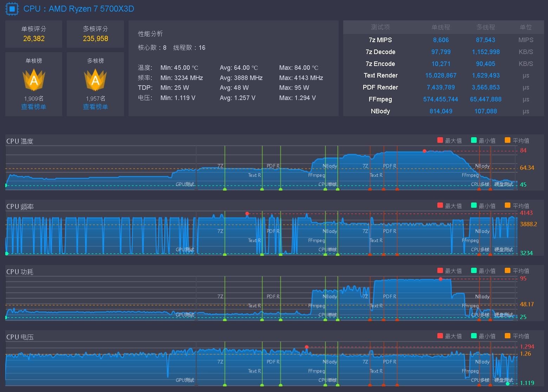Toggle the 最小值 legend on CPU频率 chart

[474, 205]
